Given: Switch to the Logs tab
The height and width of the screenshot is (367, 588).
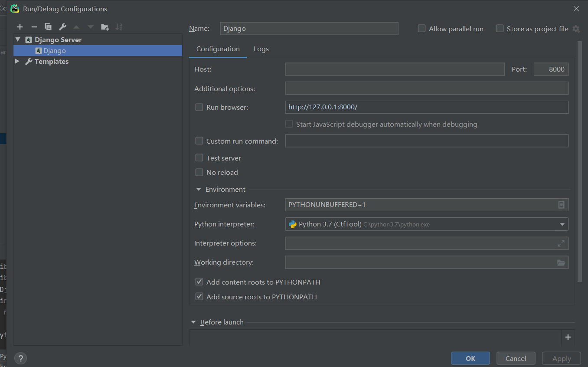Looking at the screenshot, I should (261, 49).
